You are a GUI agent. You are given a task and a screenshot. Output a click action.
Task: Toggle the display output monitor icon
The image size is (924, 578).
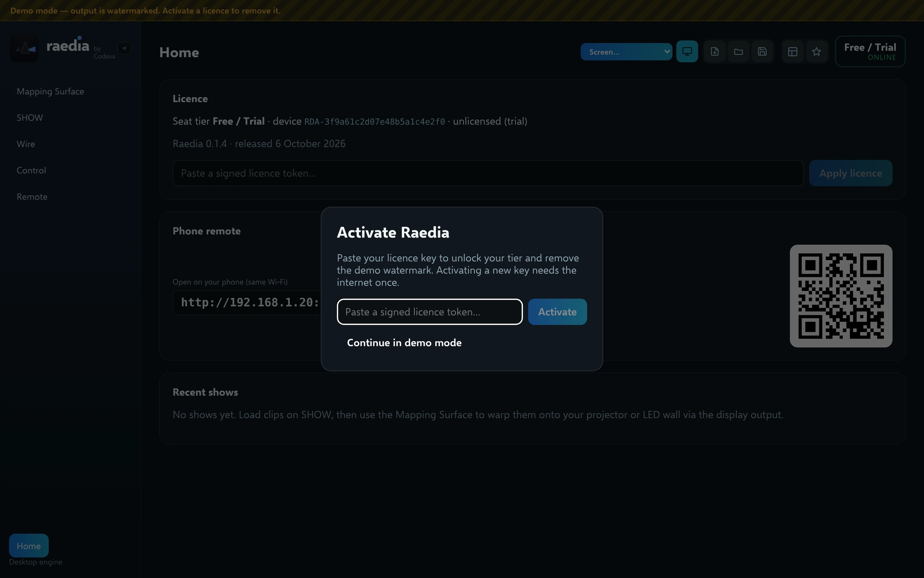tap(687, 51)
